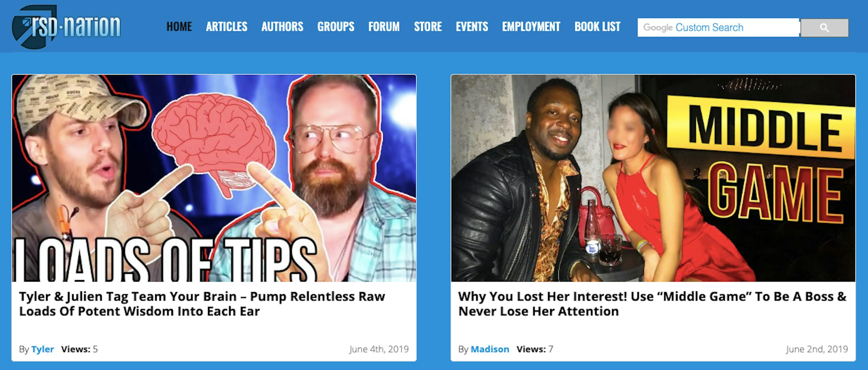Focus the Google Custom Search field
868x370 pixels.
point(718,27)
